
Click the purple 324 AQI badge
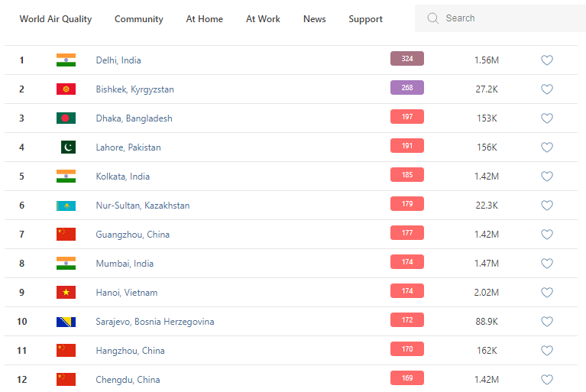click(x=406, y=59)
